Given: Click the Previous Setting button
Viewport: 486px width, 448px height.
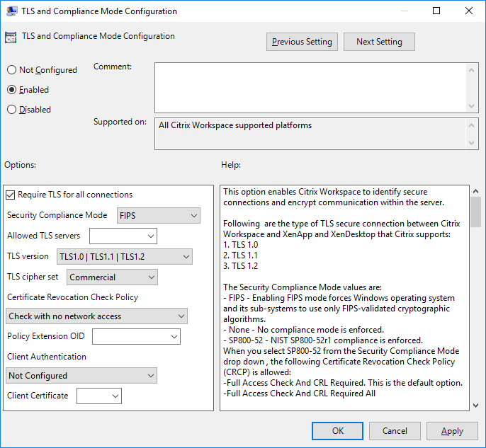Looking at the screenshot, I should (302, 42).
